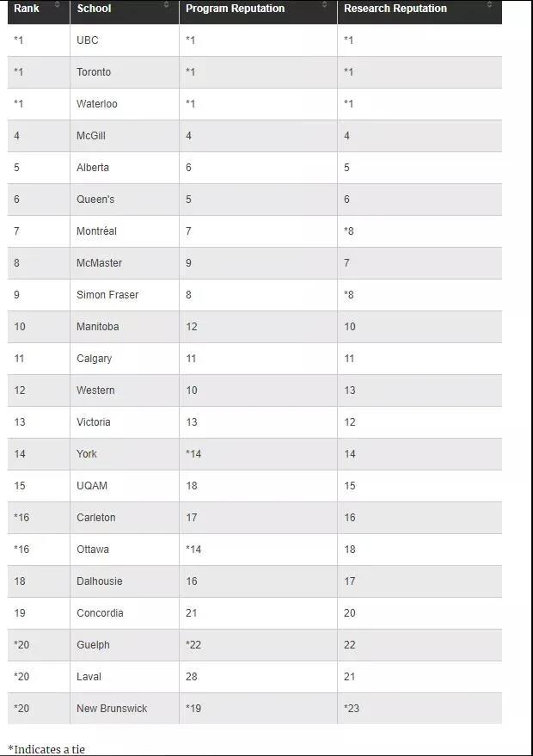Select the Toronto school cell
533x756 pixels.
click(94, 72)
